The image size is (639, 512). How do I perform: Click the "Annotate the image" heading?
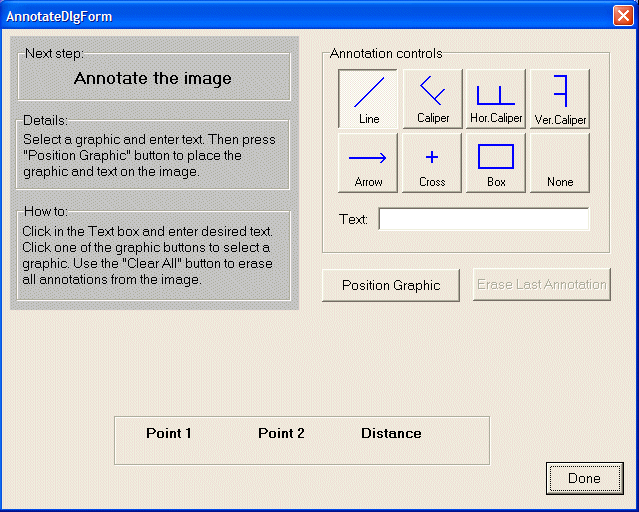coord(153,78)
